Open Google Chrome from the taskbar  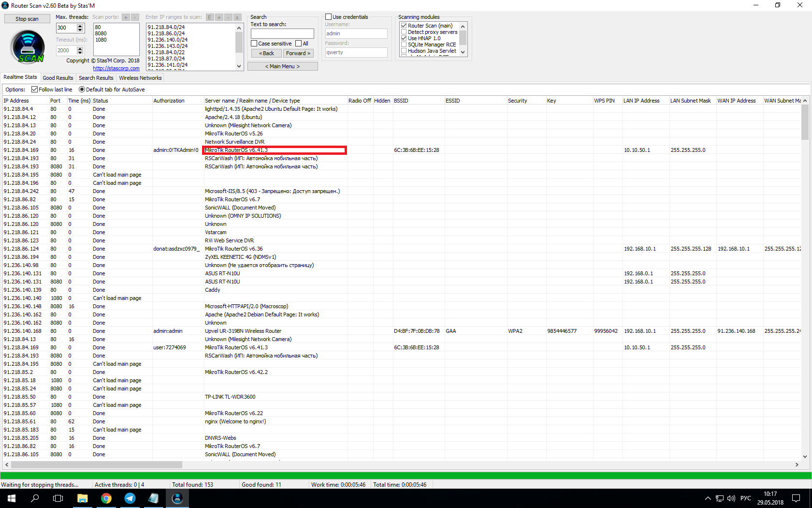click(106, 498)
